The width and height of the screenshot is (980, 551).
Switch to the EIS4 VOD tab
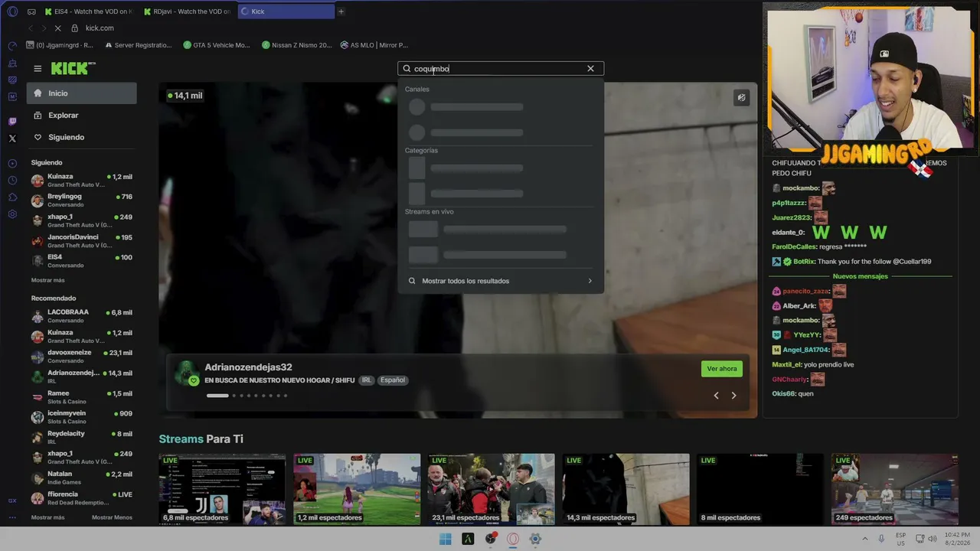coord(87,11)
